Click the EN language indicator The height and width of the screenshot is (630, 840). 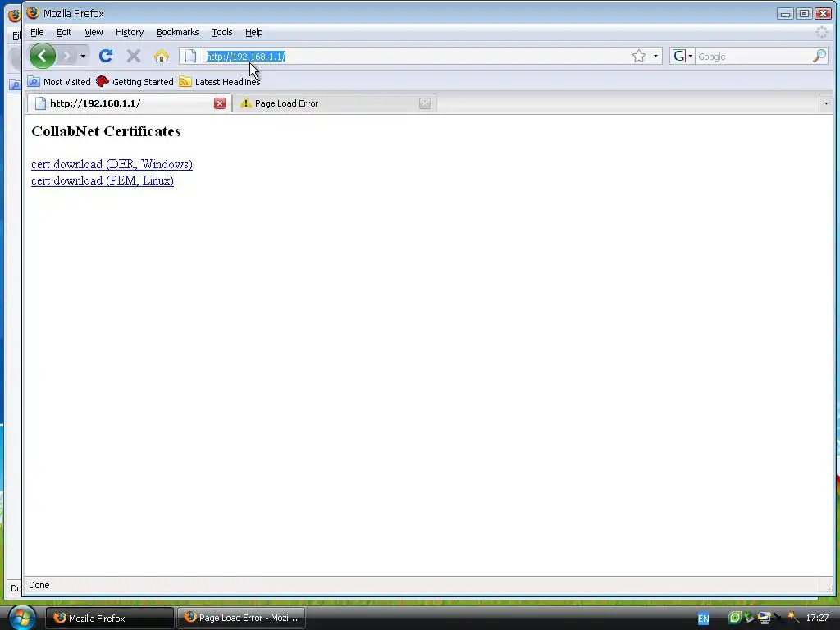[703, 619]
